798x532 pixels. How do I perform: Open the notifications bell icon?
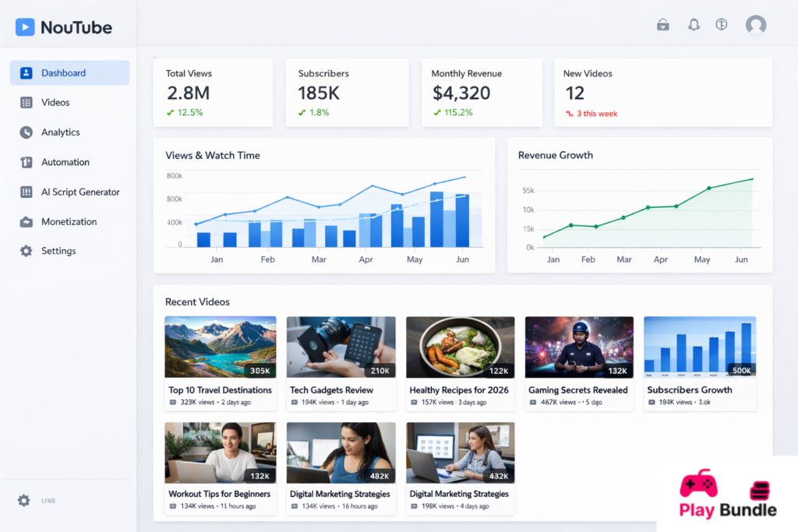(694, 25)
